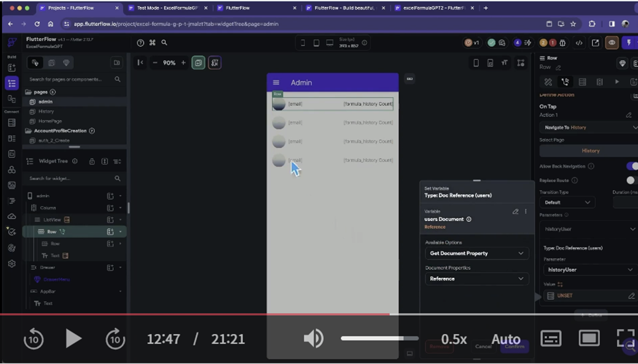Collapse the historyUser parameter section
Screen dimensions: 638x364
(x=632, y=229)
